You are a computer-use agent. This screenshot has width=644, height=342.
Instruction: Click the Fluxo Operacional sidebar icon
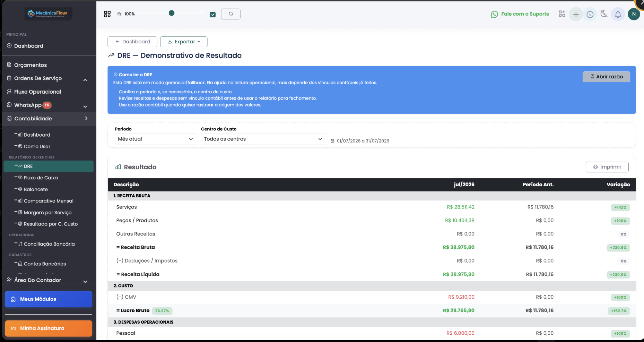9,91
